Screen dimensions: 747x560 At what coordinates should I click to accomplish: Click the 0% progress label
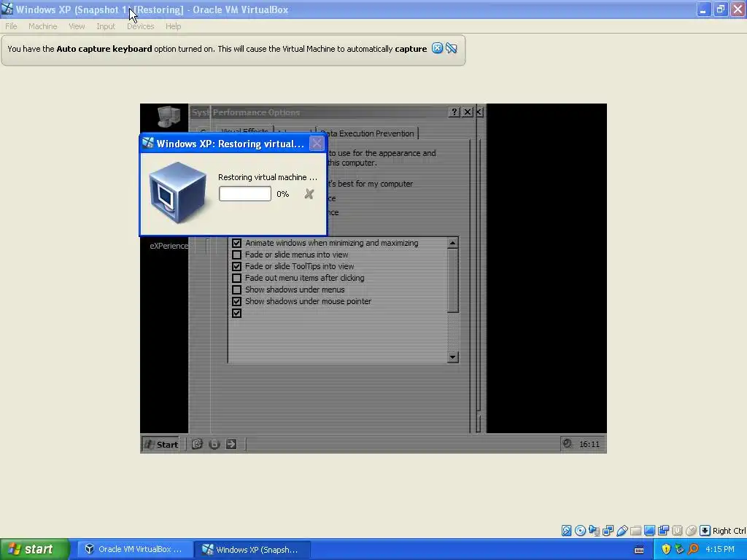[x=282, y=194]
